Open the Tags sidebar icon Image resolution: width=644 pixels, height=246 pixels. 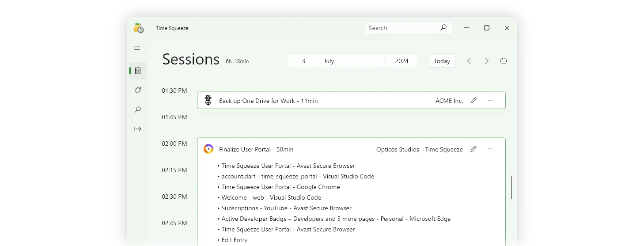pos(138,90)
